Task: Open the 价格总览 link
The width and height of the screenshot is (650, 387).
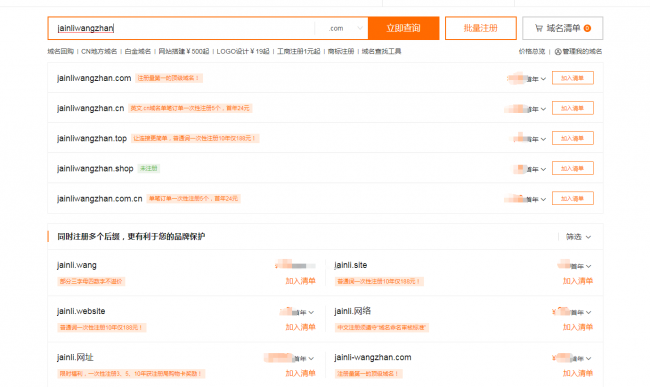Action: 532,51
